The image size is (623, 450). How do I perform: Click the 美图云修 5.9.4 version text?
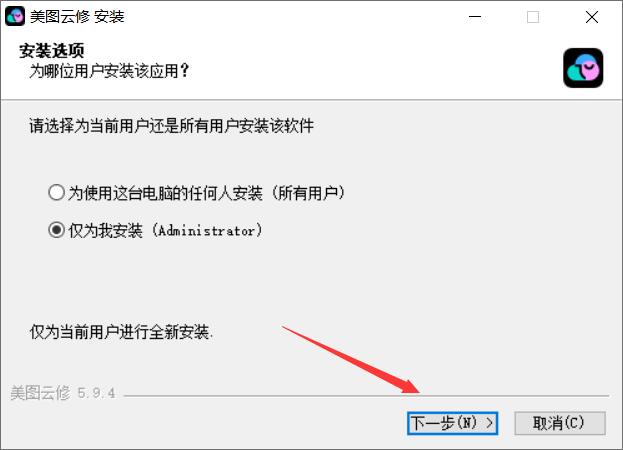(x=63, y=393)
